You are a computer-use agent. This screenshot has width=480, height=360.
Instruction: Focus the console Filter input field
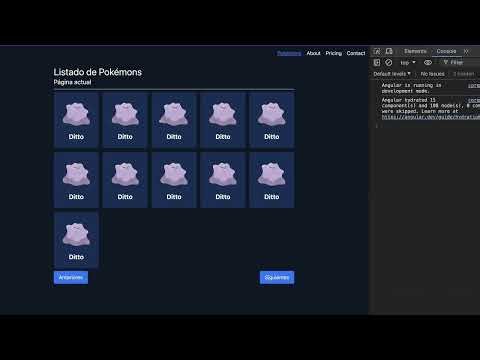(x=460, y=62)
